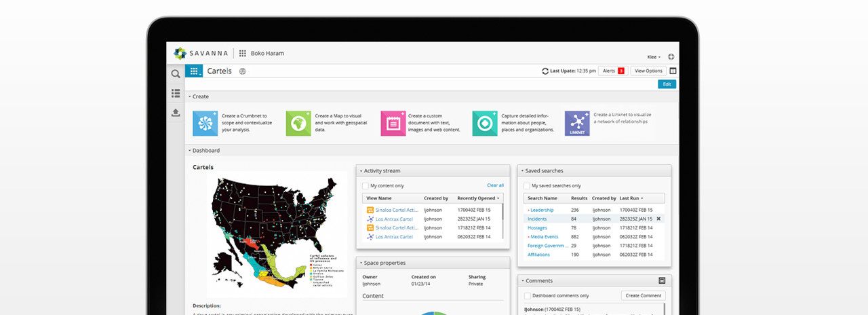This screenshot has height=315, width=868.
Task: Click the capture detailed information icon
Action: [484, 124]
